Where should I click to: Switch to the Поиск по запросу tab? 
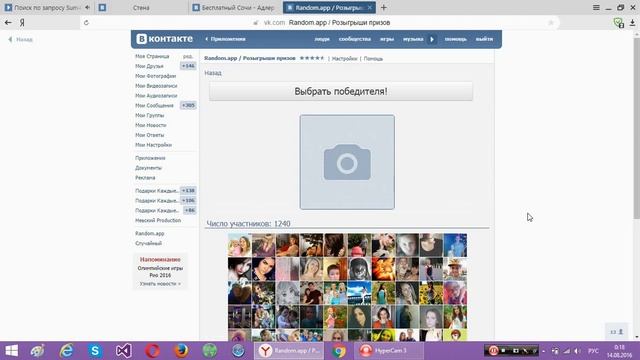(47, 7)
